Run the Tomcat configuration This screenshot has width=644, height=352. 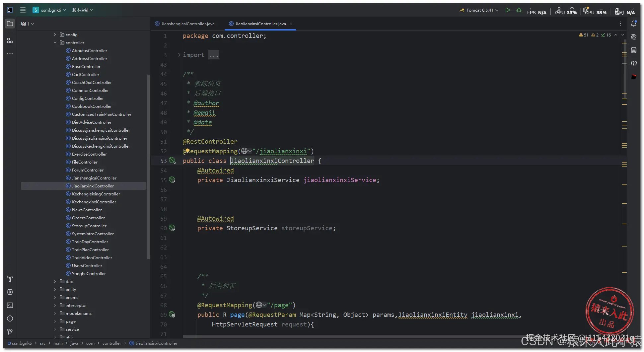pos(508,10)
